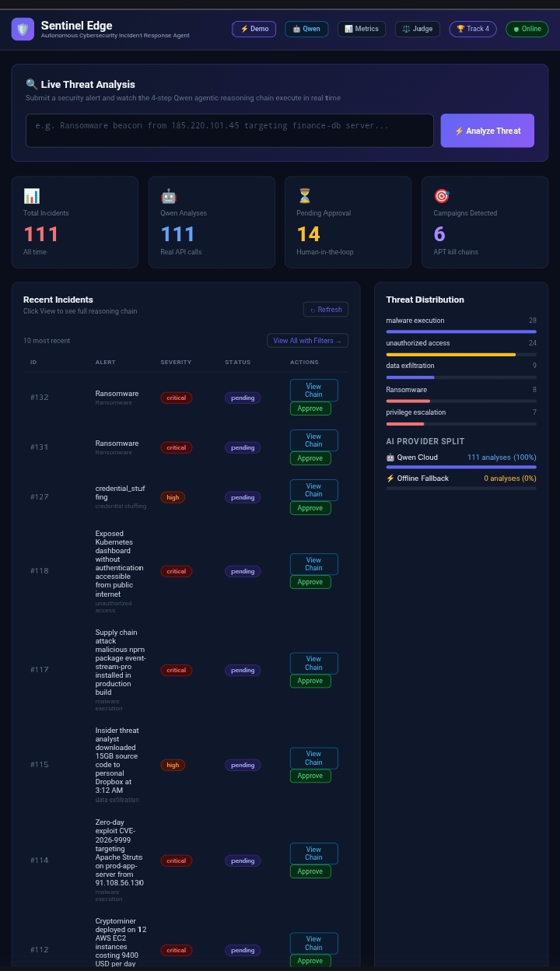Screen dimensions: 560x971
Task: Refresh the Recent Incidents list
Action: [326, 310]
